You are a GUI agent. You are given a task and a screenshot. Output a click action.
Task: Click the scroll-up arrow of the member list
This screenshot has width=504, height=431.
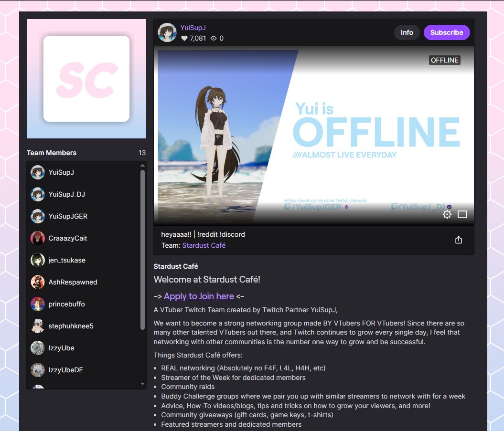pyautogui.click(x=142, y=166)
